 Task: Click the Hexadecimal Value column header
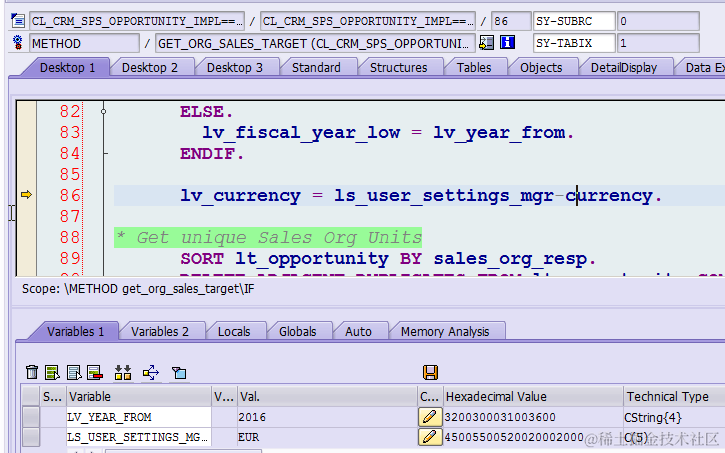pyautogui.click(x=533, y=396)
